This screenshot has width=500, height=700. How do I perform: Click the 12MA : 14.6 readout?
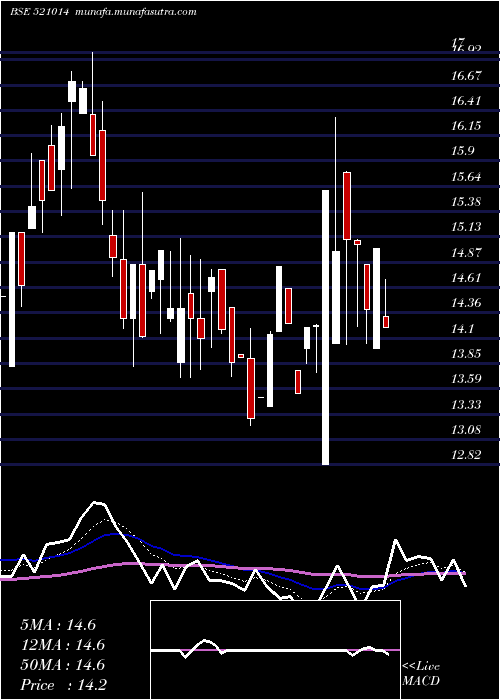click(x=62, y=645)
